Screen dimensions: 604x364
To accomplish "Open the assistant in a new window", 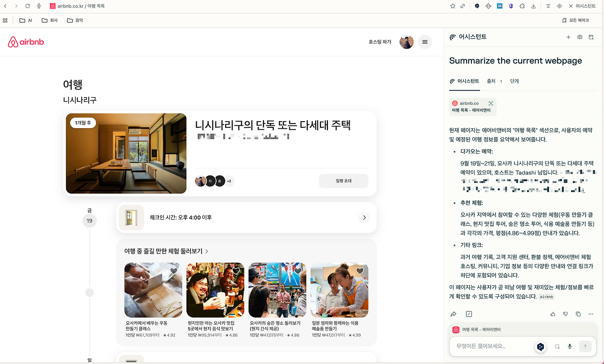I will pos(591,37).
